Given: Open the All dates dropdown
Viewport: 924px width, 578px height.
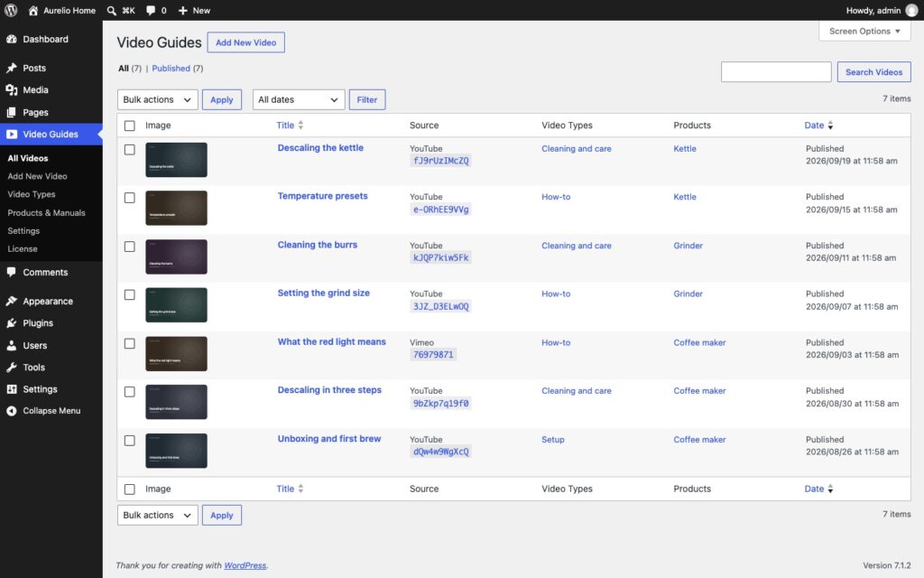Looking at the screenshot, I should coord(299,99).
